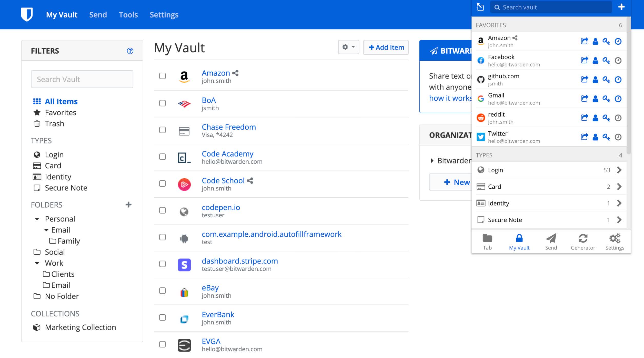Viewport: 644px width, 358px height.
Task: Launch Amazon site from favorites row
Action: [584, 41]
